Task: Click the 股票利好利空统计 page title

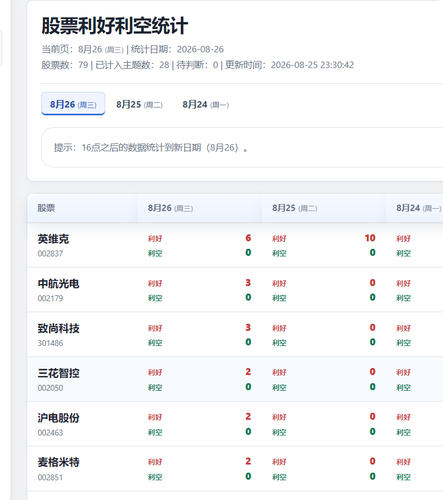Action: [115, 26]
